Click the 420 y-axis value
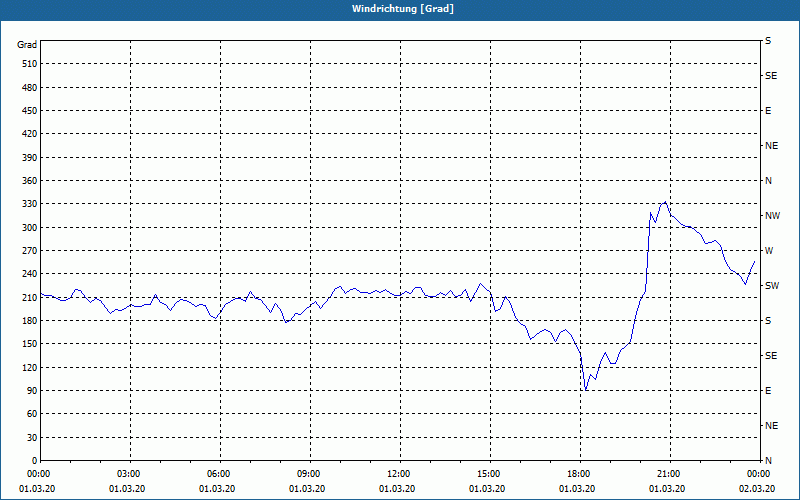 (30, 134)
